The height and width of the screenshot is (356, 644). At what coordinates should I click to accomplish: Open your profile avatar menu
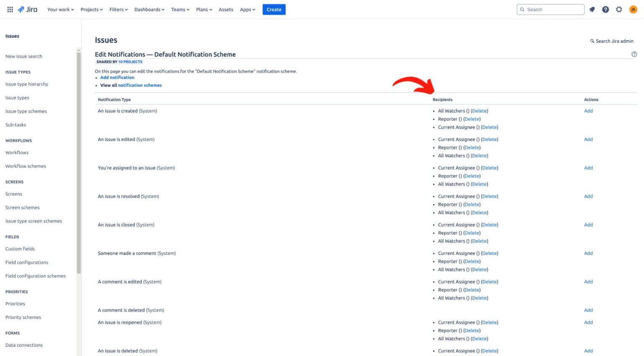(633, 9)
